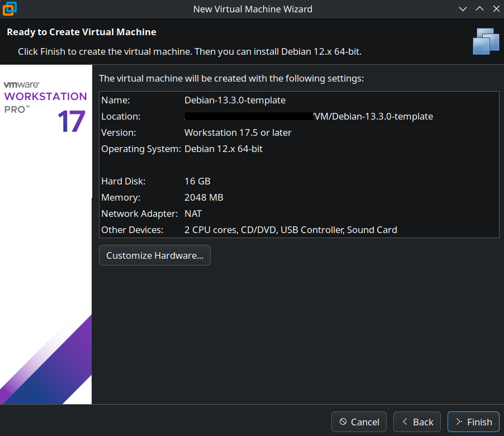This screenshot has height=436, width=504.
Task: Select the Name row Debian-13.3.0-template
Action: pyautogui.click(x=235, y=101)
